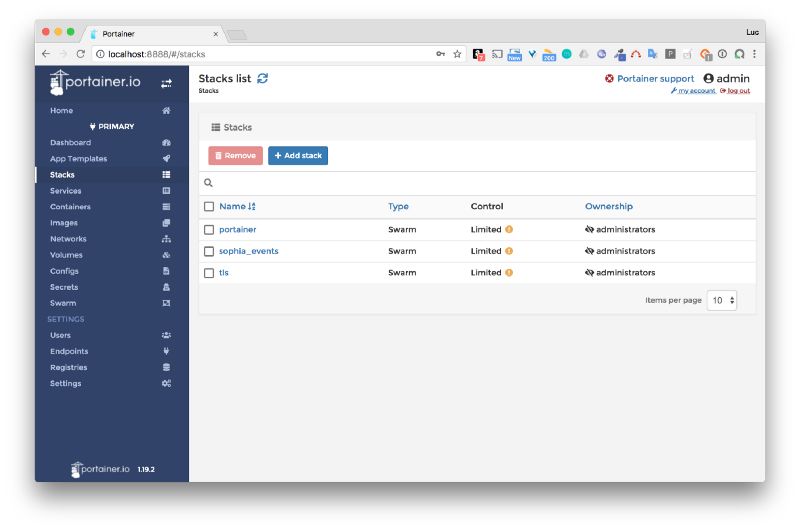Viewport: 800px width, 531px height.
Task: Click the Services list icon
Action: 166,191
